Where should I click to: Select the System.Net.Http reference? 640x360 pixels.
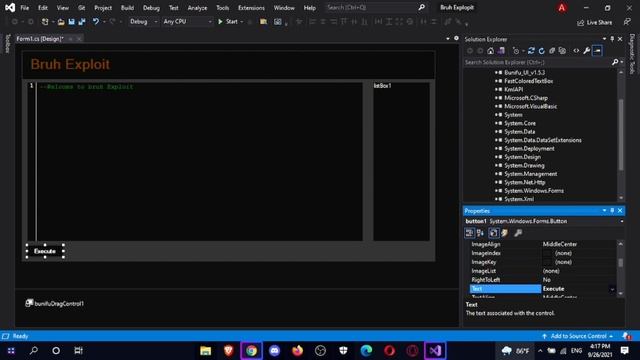tap(525, 182)
